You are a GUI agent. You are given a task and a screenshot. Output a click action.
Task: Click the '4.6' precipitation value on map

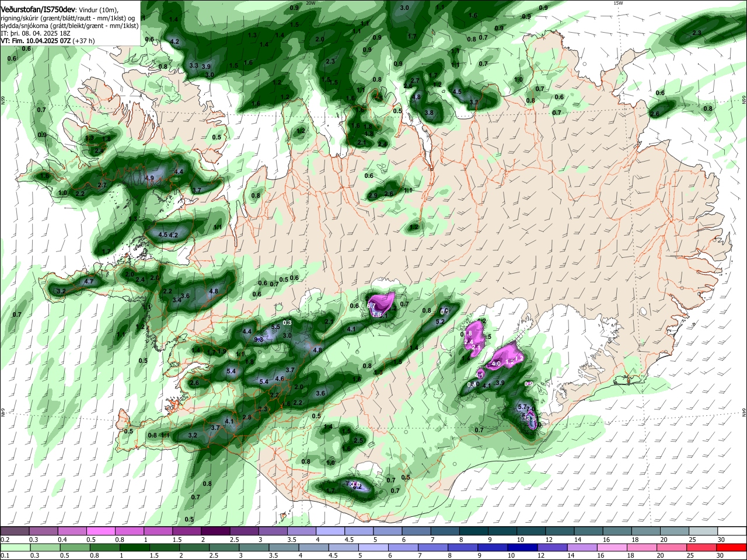(280, 379)
